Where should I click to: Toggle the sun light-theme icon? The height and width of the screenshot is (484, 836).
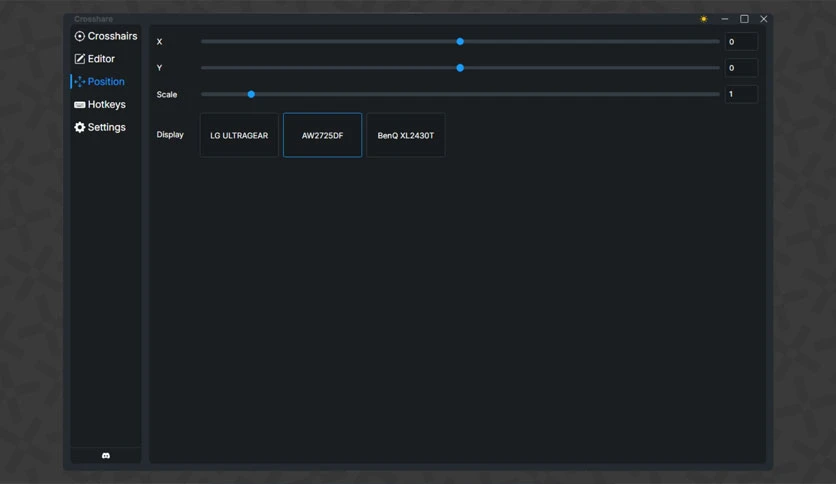[704, 19]
